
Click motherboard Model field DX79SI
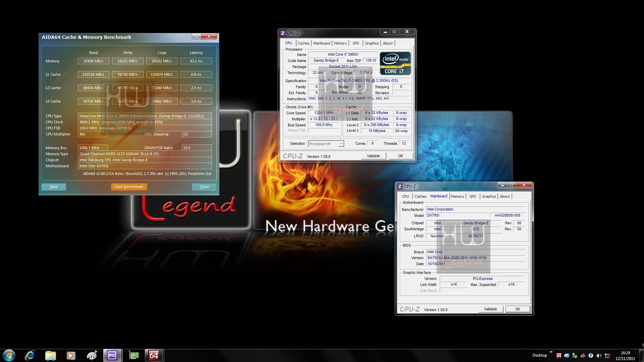[457, 216]
